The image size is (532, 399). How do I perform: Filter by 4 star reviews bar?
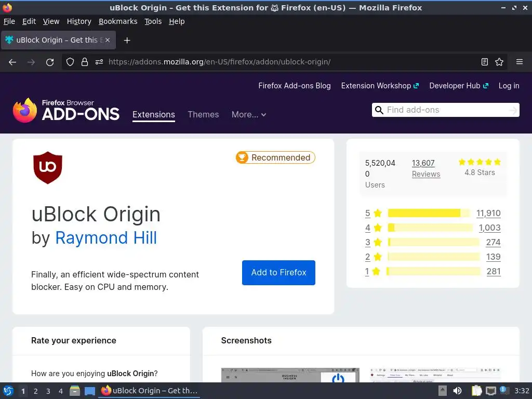(x=430, y=228)
